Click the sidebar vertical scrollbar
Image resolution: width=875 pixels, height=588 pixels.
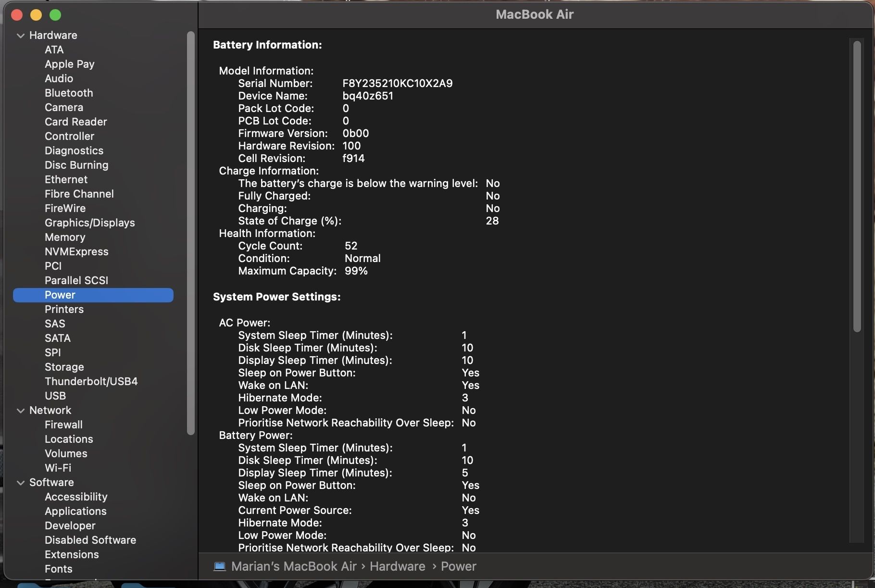click(191, 233)
